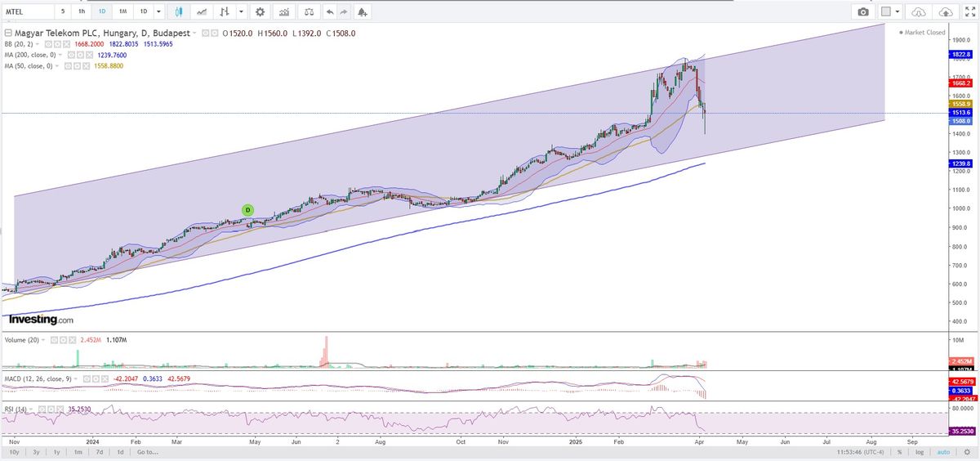Select the first 1D interval button
Viewport: 980px width, 461px height.
click(x=102, y=12)
